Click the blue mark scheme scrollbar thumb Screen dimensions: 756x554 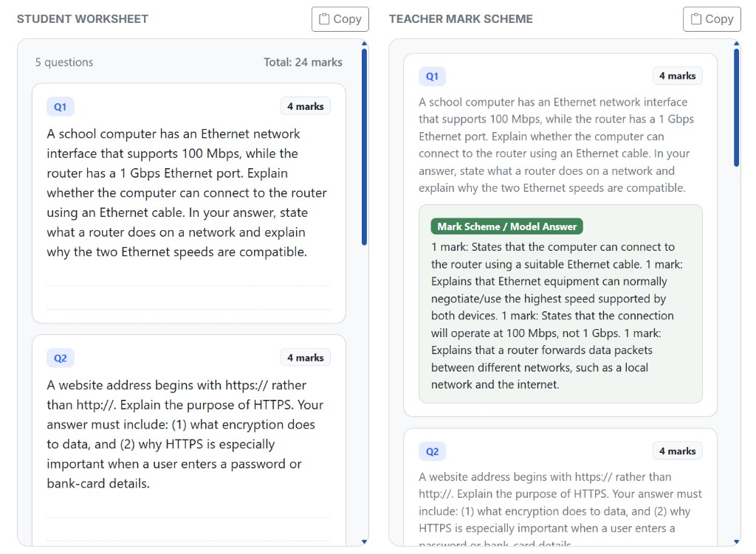click(x=736, y=108)
